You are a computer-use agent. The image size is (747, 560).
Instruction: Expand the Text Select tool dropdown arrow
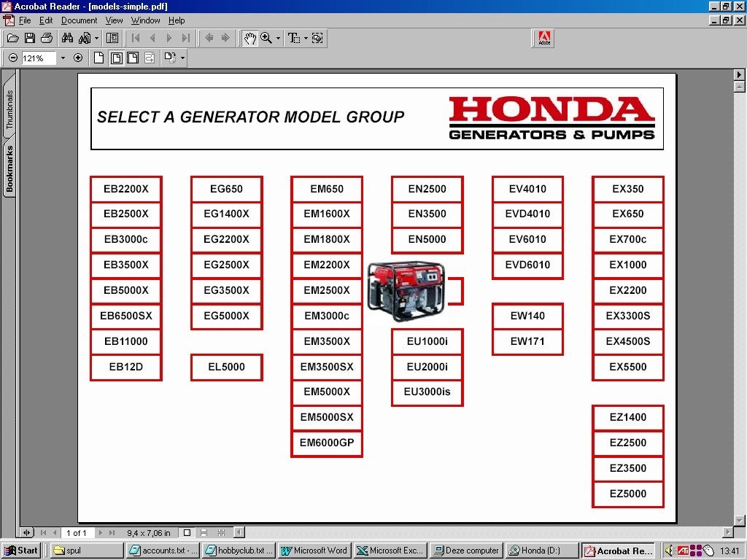click(306, 38)
